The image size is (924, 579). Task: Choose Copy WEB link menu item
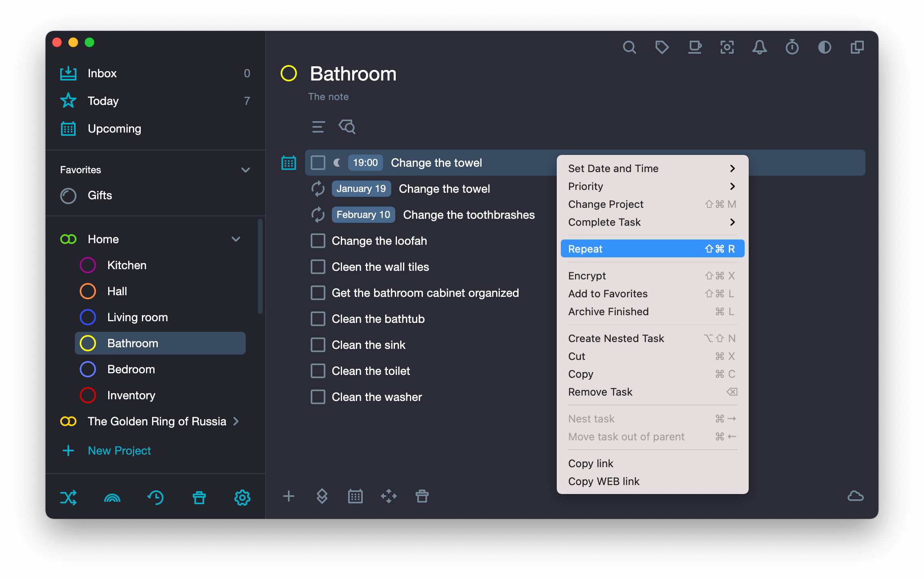(652, 481)
